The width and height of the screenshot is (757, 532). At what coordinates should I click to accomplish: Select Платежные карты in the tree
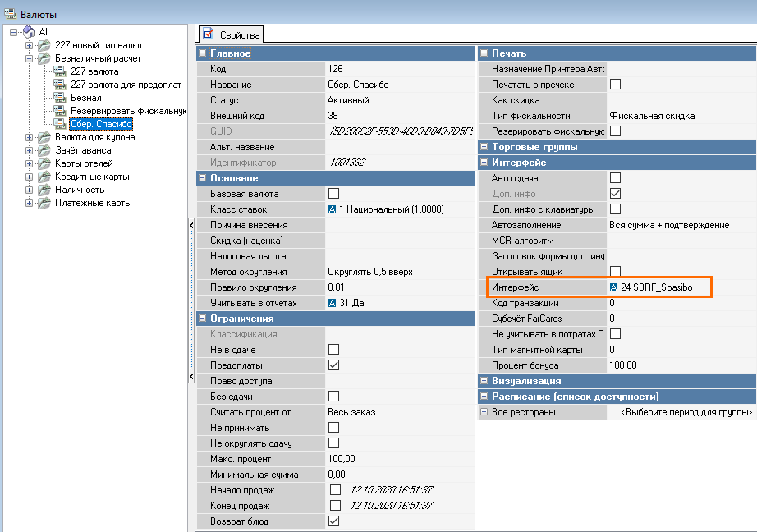pyautogui.click(x=93, y=203)
